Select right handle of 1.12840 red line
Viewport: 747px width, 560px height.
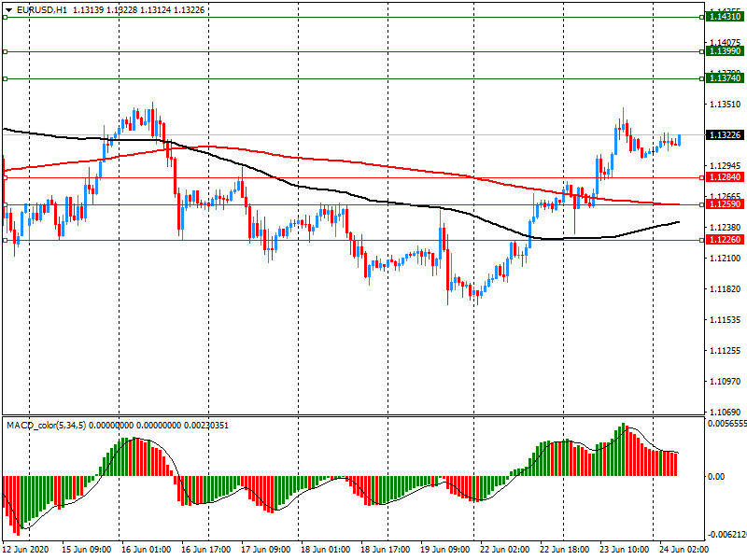point(702,177)
